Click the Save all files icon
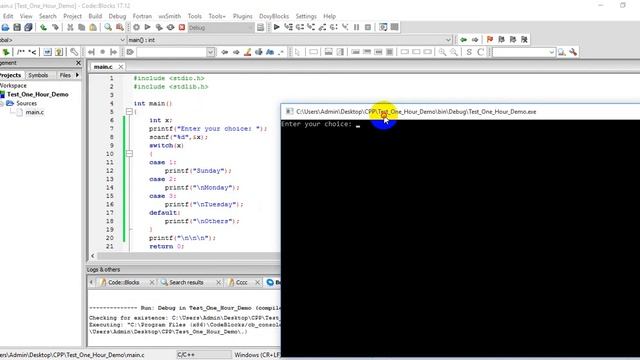The image size is (640, 360). pos(28,27)
